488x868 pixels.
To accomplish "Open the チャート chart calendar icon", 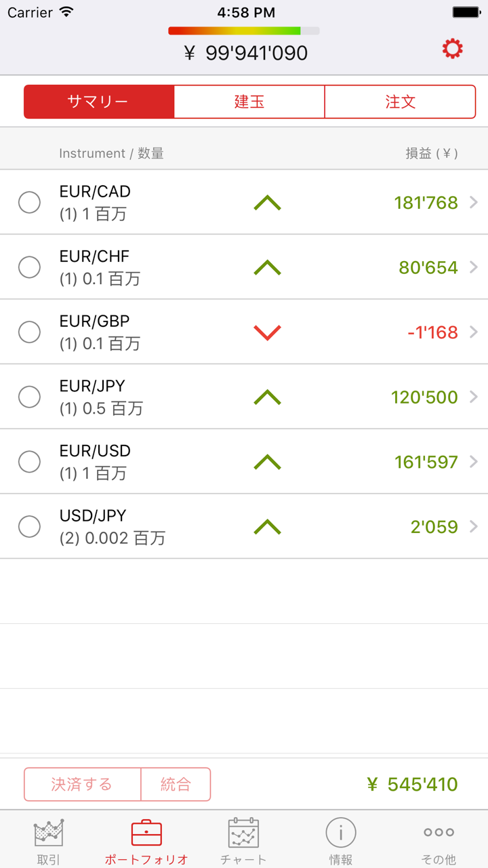I will click(x=243, y=833).
